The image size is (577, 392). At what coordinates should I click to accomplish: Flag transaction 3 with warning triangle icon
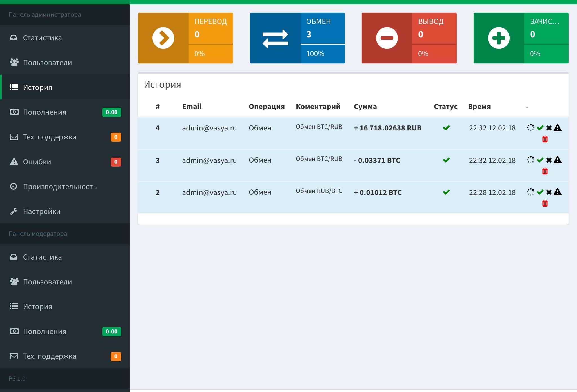(x=558, y=160)
